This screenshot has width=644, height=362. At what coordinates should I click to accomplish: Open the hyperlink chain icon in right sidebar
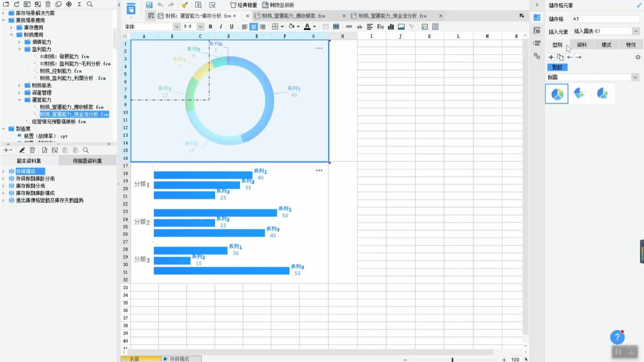[x=537, y=56]
